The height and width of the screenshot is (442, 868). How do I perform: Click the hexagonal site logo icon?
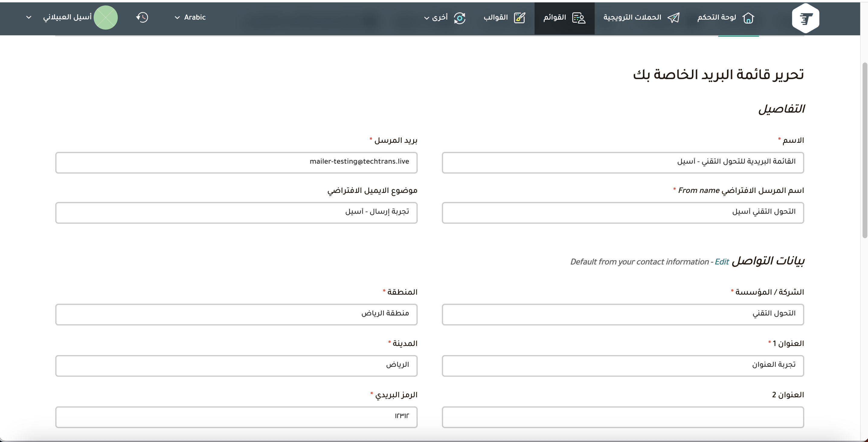805,18
